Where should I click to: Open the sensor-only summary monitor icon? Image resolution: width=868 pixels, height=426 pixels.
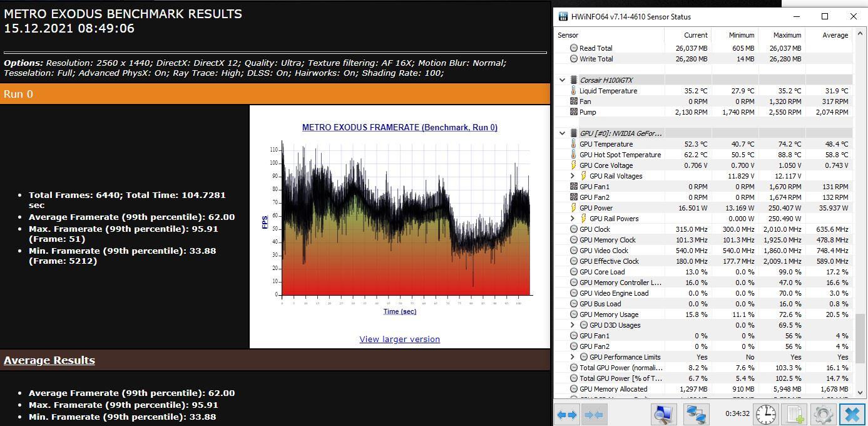tap(663, 414)
